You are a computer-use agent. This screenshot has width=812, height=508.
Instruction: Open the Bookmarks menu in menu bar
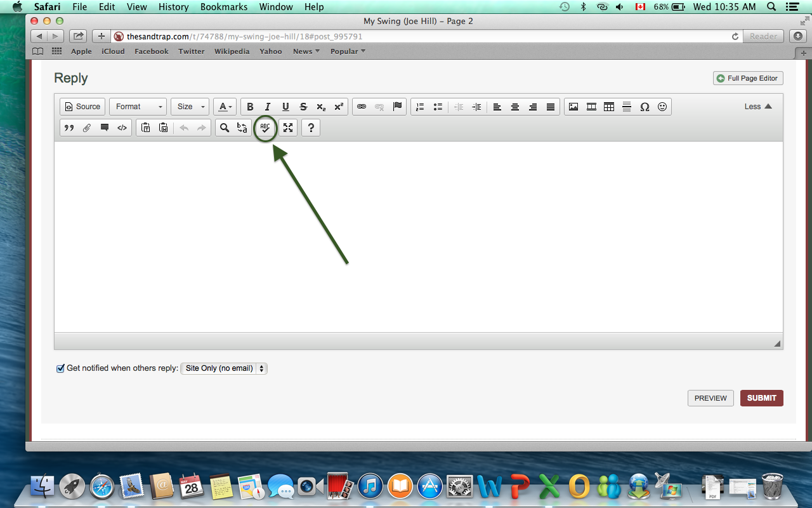click(224, 7)
